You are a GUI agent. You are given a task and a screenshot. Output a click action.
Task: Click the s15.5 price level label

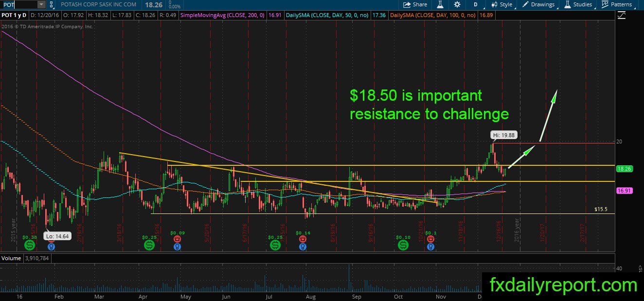602,209
